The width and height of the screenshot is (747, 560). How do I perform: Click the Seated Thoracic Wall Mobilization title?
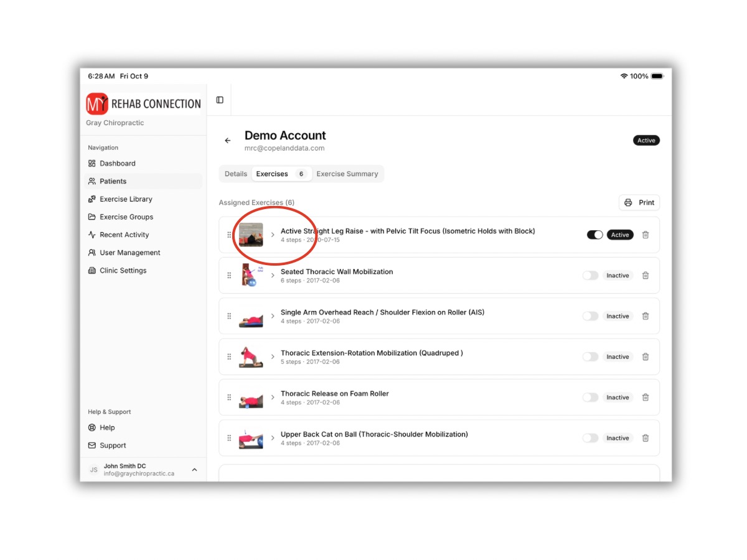pos(337,272)
